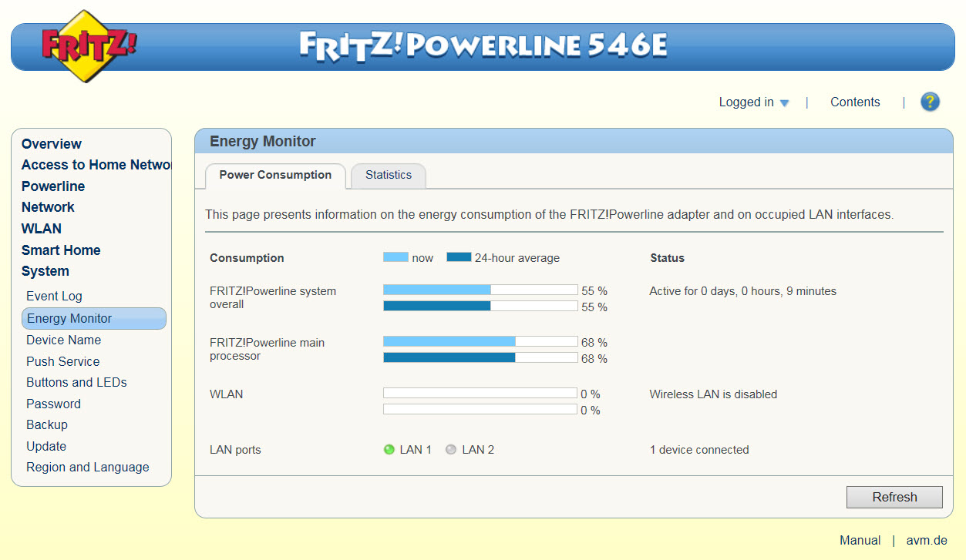966x560 pixels.
Task: Open the Smart Home menu
Action: 61,250
